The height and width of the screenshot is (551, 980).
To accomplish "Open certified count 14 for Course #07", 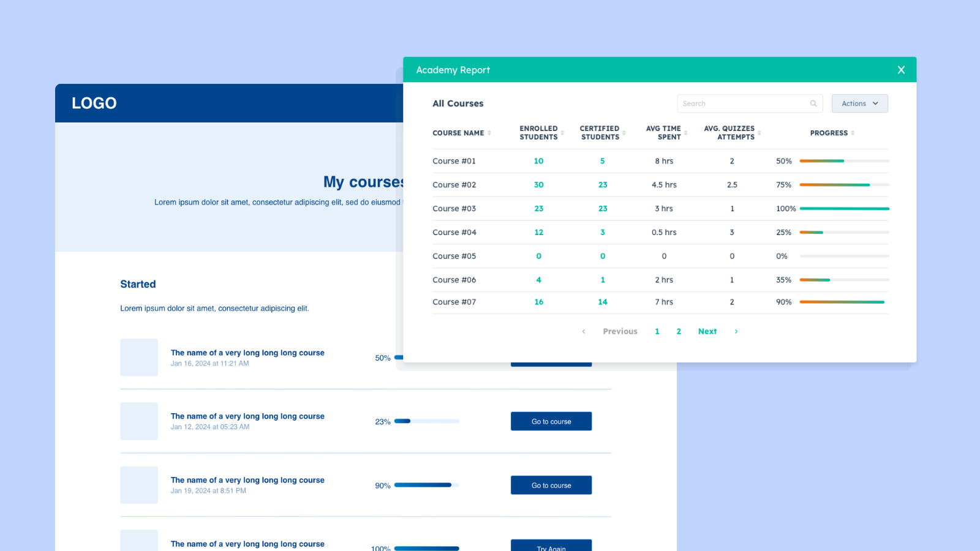I will pos(603,302).
